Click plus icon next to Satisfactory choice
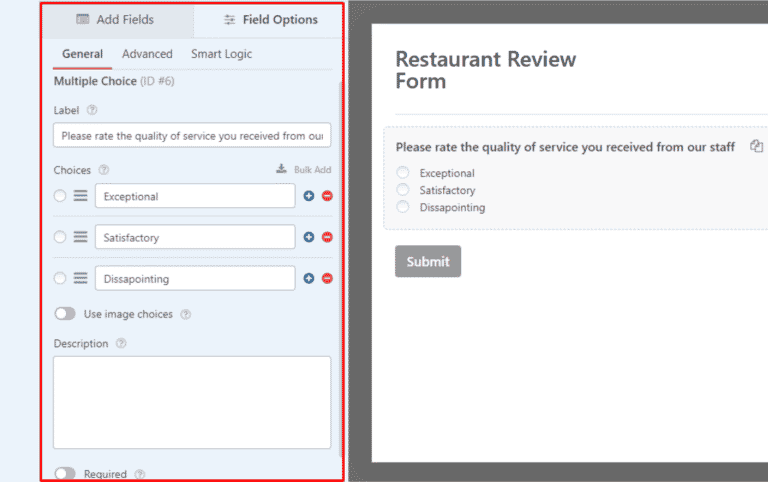Screen dimensions: 768x482 pos(309,237)
